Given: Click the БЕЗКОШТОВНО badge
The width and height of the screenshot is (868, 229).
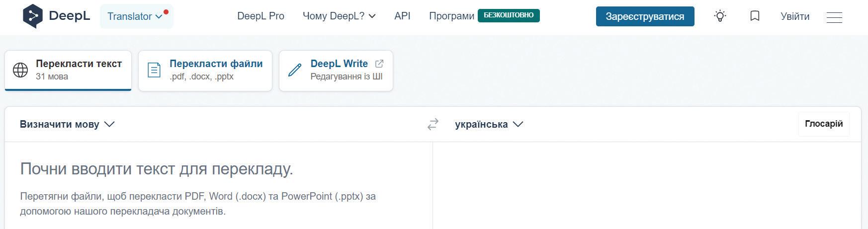Looking at the screenshot, I should tap(509, 15).
